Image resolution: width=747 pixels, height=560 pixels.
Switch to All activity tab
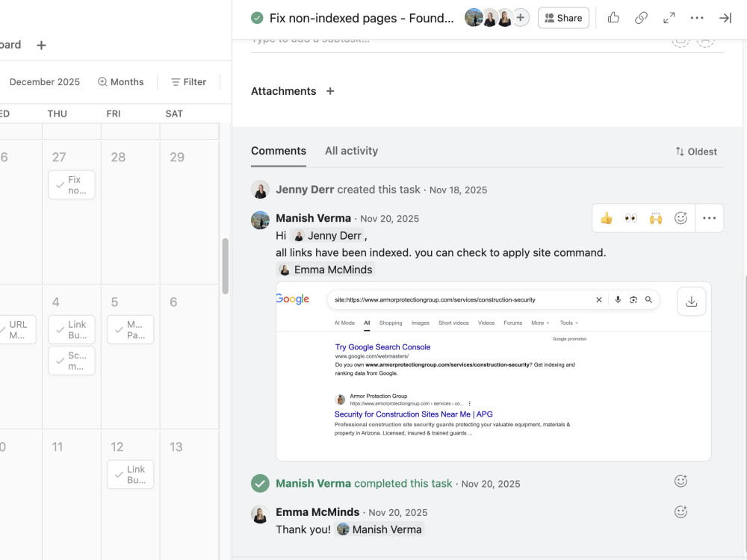point(352,151)
